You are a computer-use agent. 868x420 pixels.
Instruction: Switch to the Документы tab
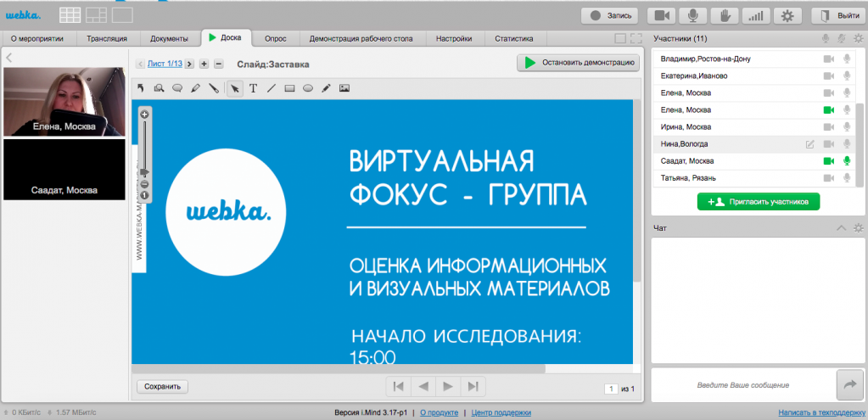click(170, 39)
